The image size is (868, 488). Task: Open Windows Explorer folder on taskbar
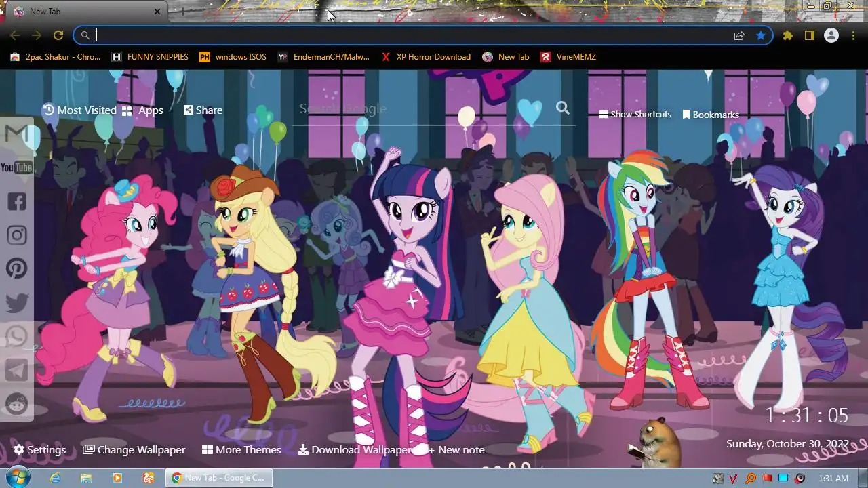[86, 478]
